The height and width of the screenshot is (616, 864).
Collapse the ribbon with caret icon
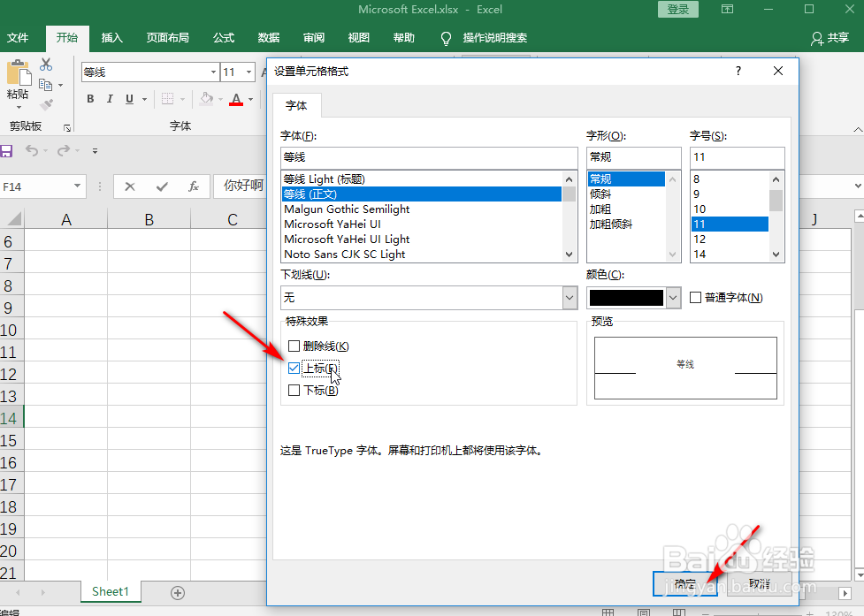[x=858, y=129]
